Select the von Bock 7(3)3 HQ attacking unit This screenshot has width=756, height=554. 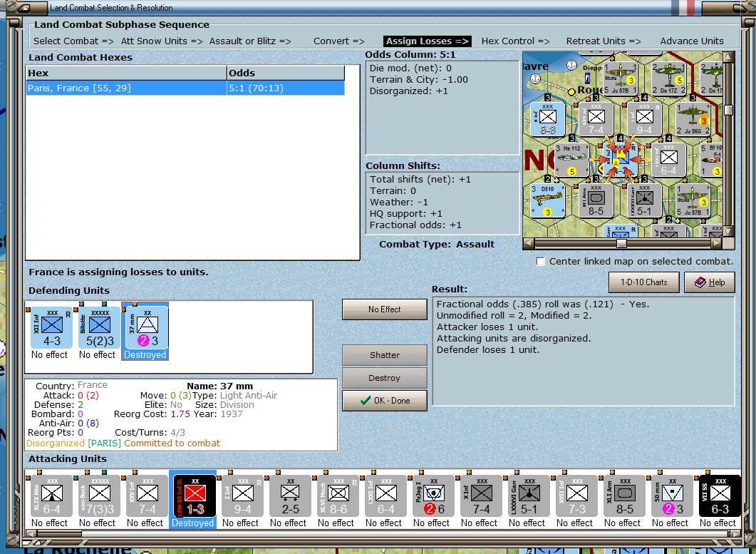(x=99, y=496)
